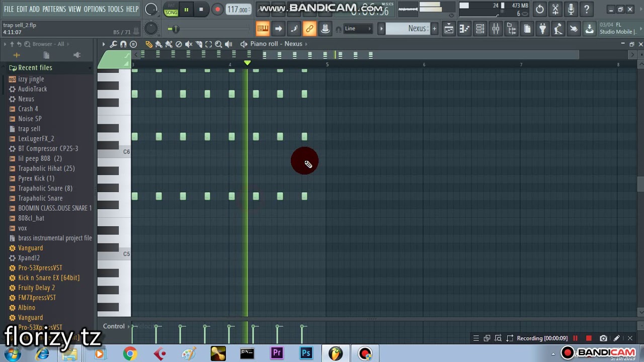644x362 pixels.
Task: Select the Paint brush tool in piano roll
Action: click(159, 44)
